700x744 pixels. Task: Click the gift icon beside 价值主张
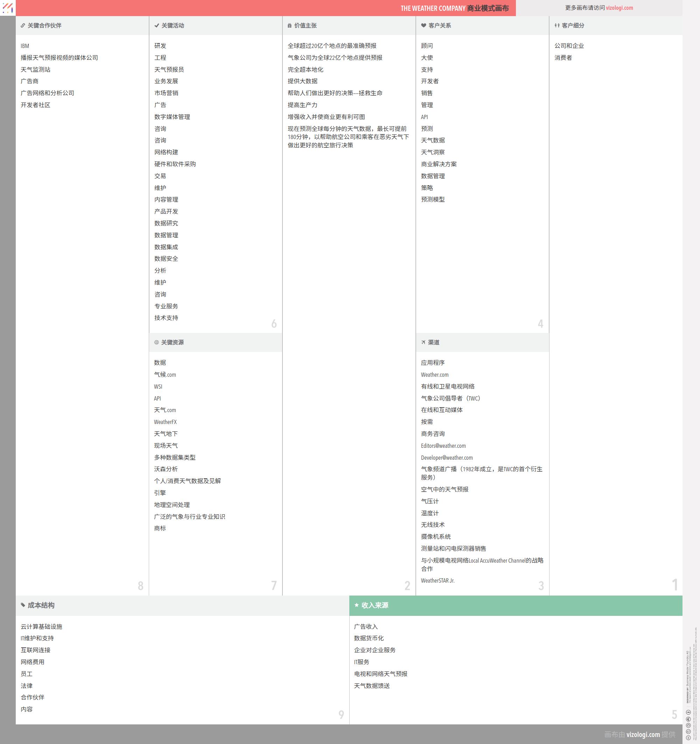click(x=289, y=26)
